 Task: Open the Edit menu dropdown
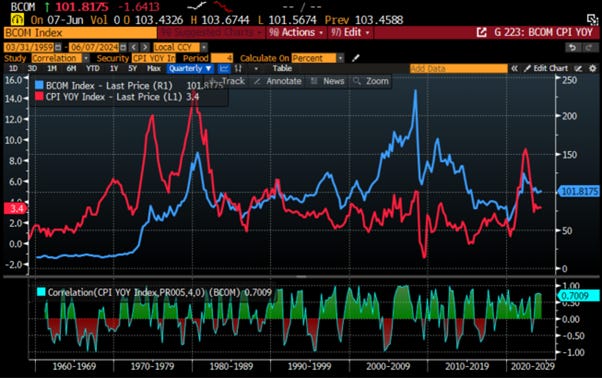click(x=351, y=33)
